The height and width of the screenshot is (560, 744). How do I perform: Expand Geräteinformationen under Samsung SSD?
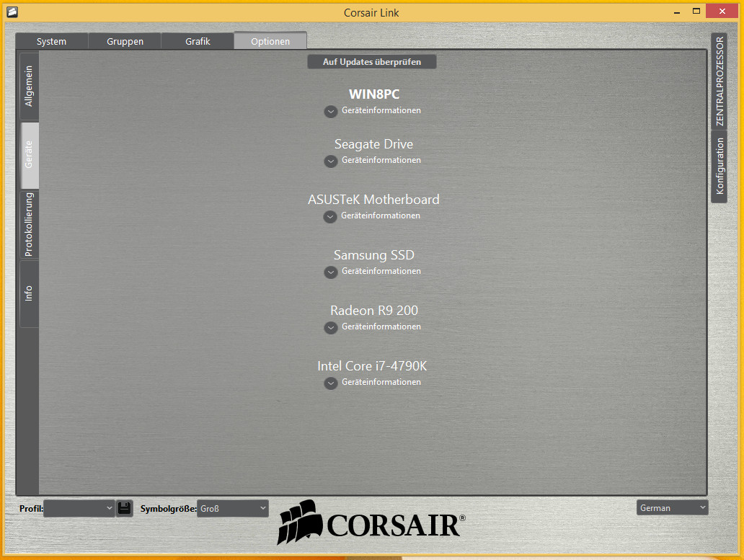[331, 272]
